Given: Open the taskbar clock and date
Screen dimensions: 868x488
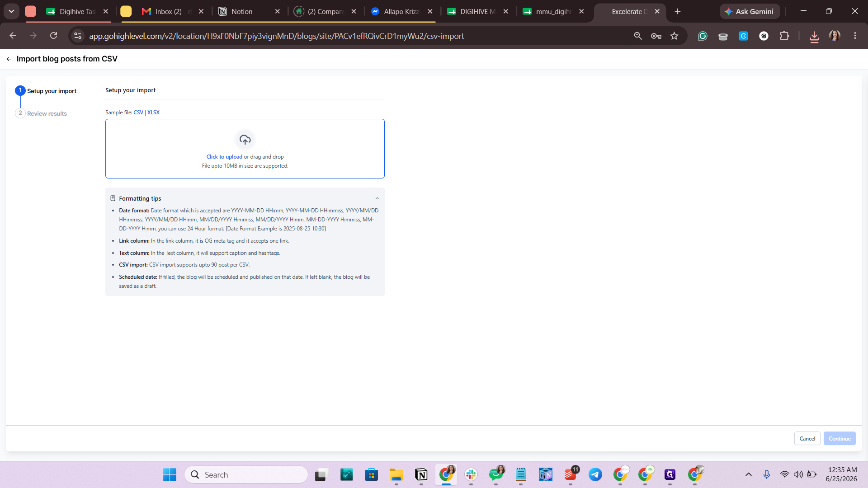Looking at the screenshot, I should 841,474.
